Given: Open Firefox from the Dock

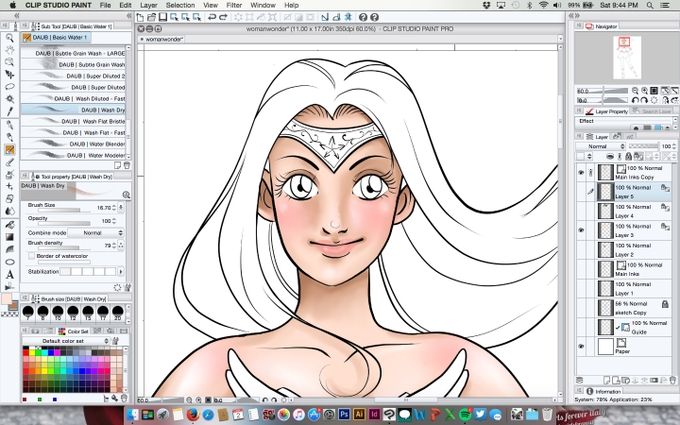Looking at the screenshot, I should coord(193,414).
